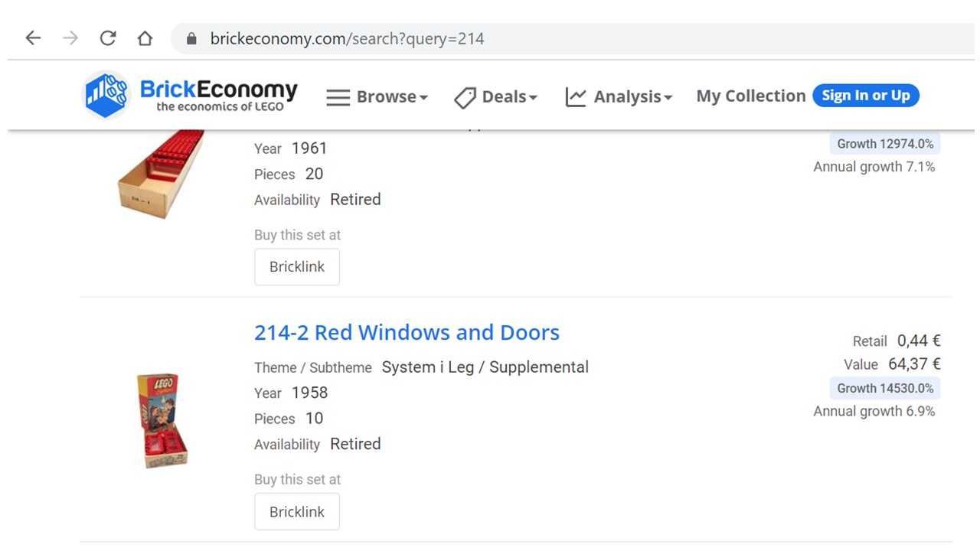Screen dimensions: 980x551
Task: Click the Year 1961 value
Action: click(x=309, y=148)
